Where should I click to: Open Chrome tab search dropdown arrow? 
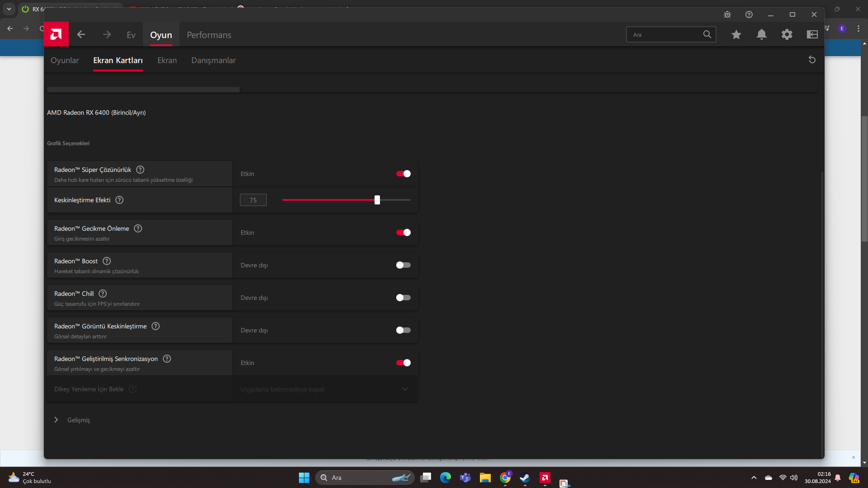(x=9, y=9)
